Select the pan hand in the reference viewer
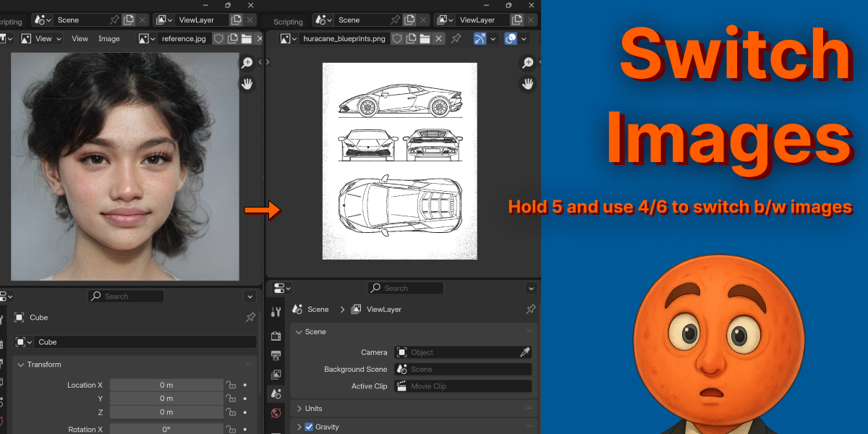 pos(247,84)
